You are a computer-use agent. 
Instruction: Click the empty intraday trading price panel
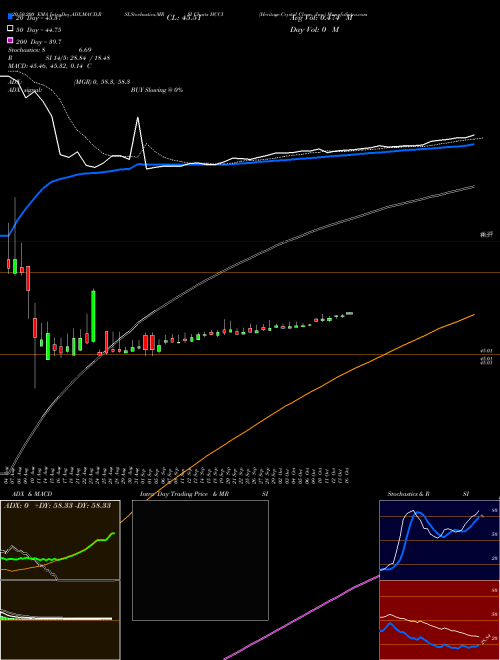click(x=200, y=560)
